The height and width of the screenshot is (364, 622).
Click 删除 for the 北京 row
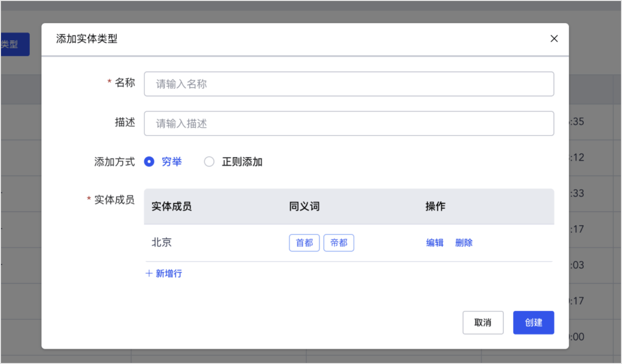[464, 243]
